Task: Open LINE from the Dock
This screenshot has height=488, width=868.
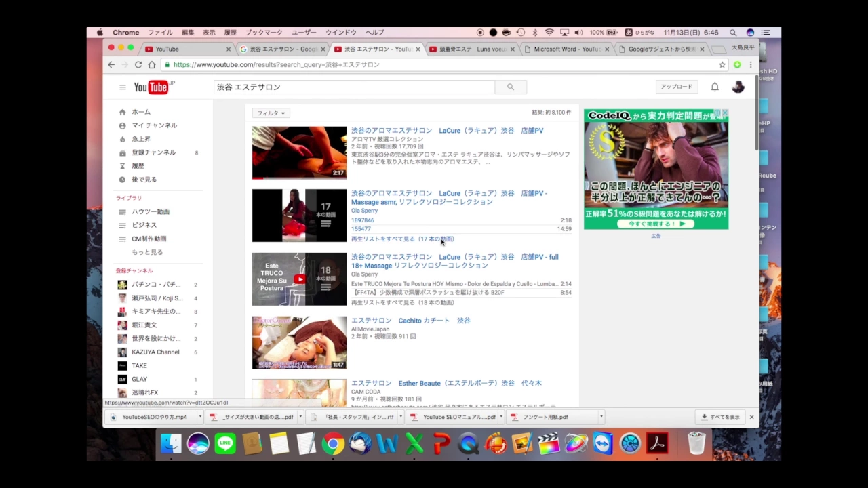Action: click(225, 443)
